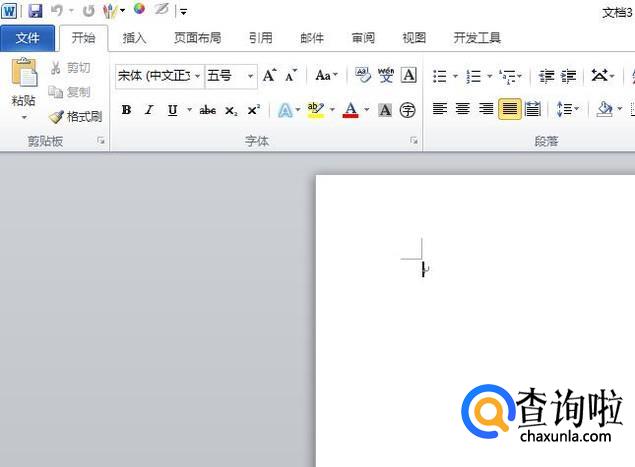This screenshot has width=635, height=467.
Task: Expand the bullets style dropdown arrow
Action: point(455,76)
